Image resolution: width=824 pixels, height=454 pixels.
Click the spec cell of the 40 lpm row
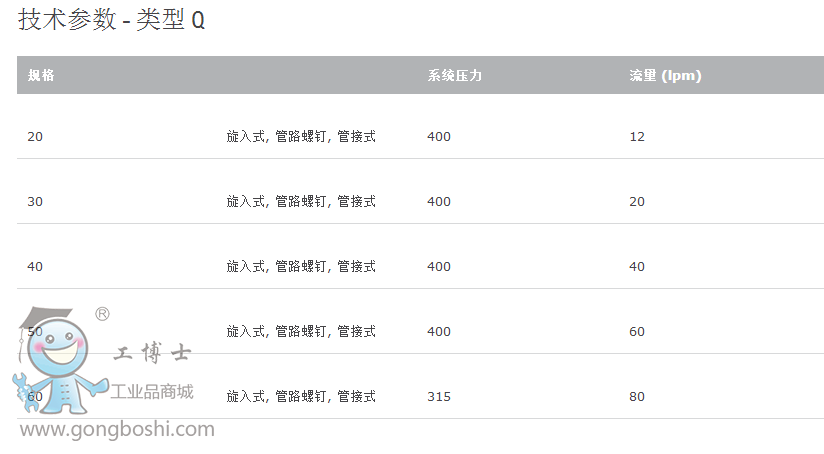tap(35, 267)
